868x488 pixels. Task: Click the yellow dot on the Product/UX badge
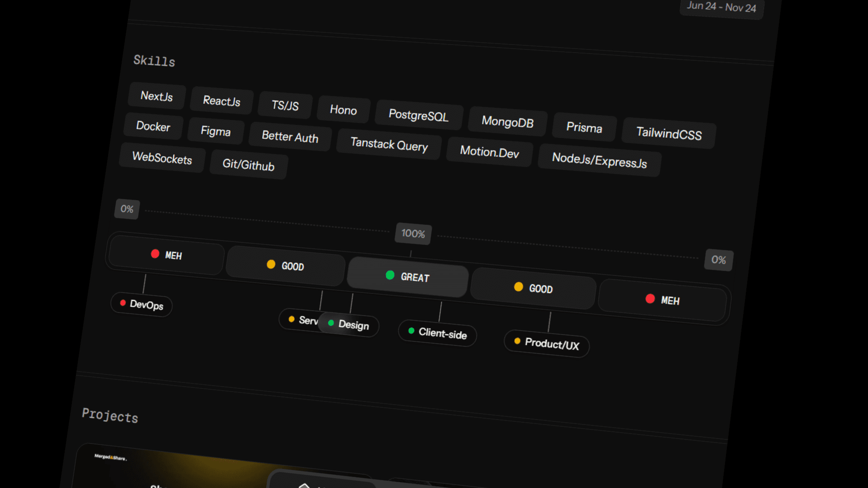point(517,341)
